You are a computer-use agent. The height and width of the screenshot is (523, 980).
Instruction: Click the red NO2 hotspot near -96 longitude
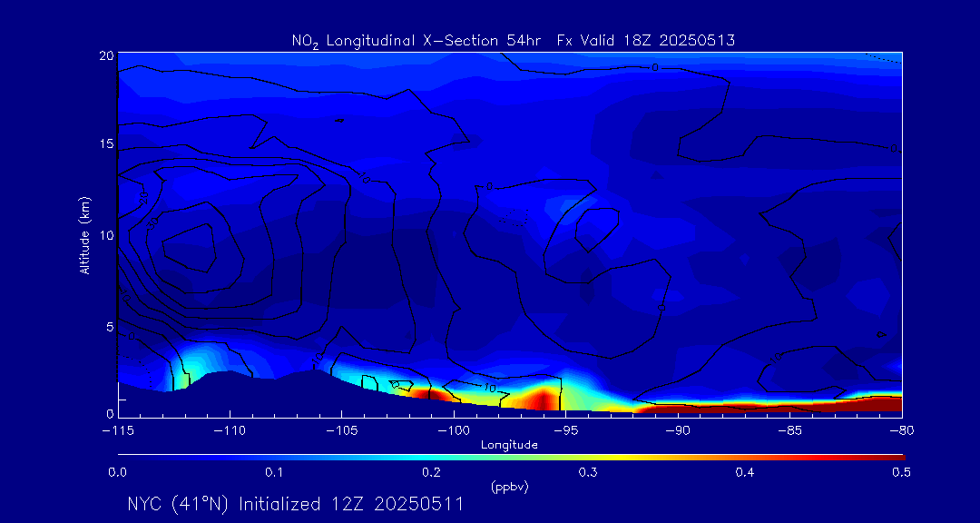pos(544,400)
